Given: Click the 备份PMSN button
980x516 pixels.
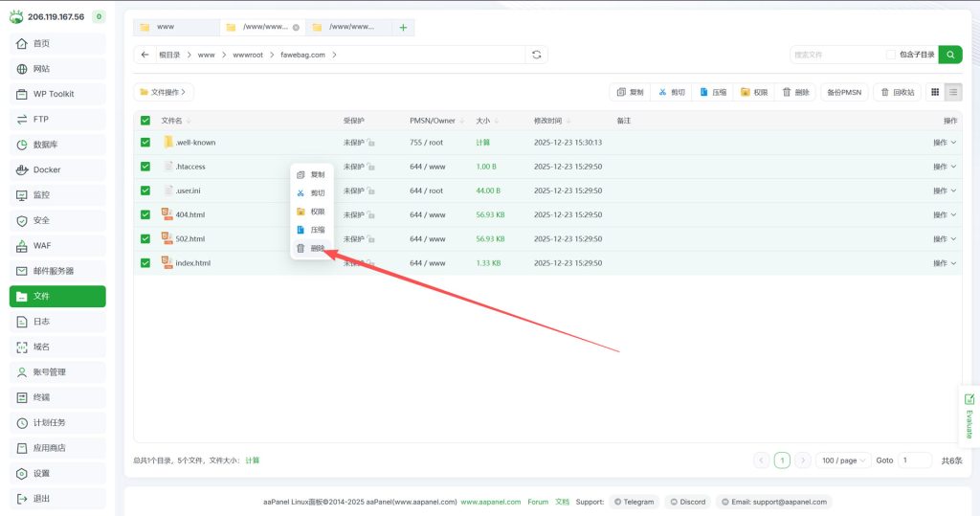Looking at the screenshot, I should click(x=843, y=92).
